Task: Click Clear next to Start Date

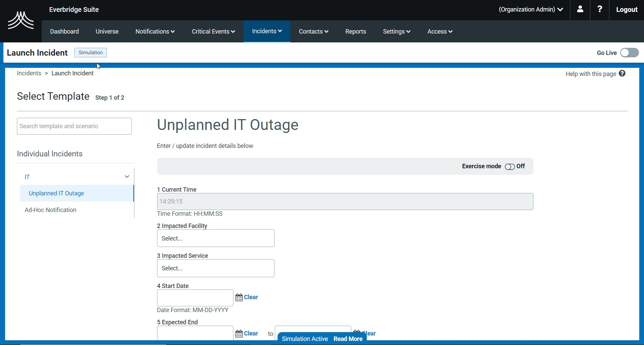Action: [251, 297]
